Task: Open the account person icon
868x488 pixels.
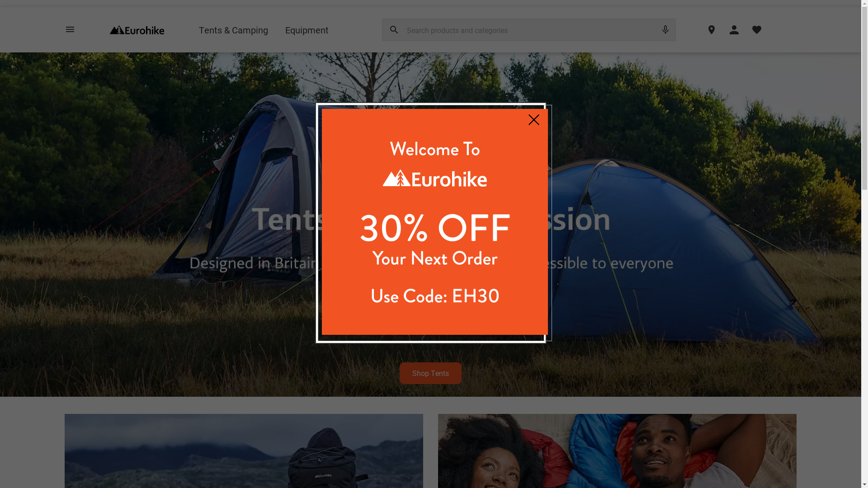Action: pyautogui.click(x=734, y=30)
